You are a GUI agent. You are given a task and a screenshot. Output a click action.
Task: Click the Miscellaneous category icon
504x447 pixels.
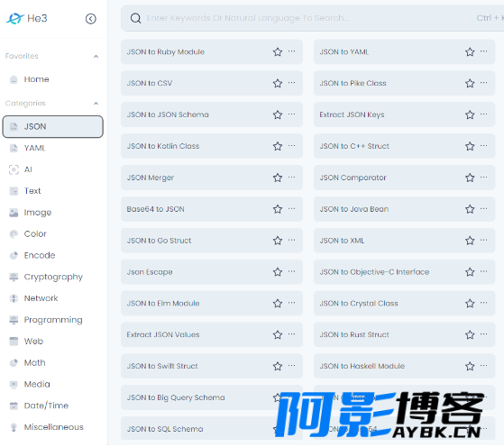[14, 427]
